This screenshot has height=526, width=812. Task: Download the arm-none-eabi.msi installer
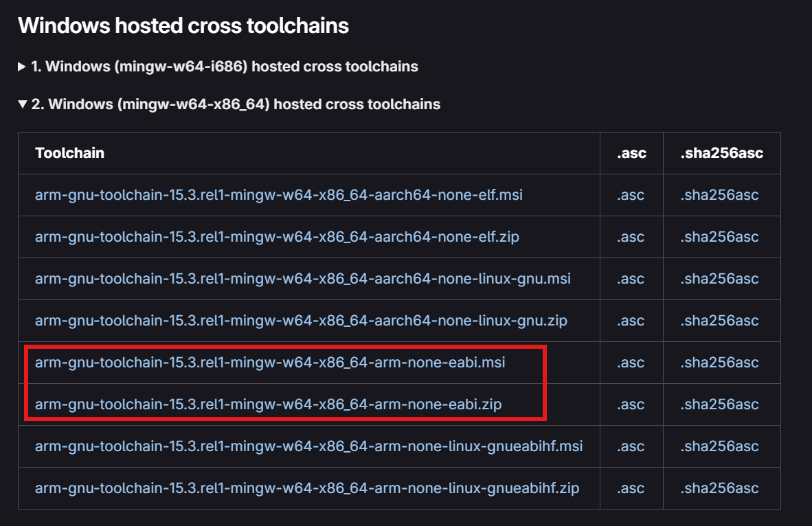[270, 363]
